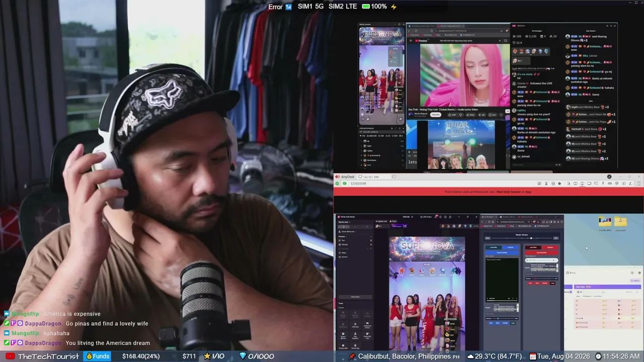Click the chat message input in TikTok LIVE
644x362 pixels.
(x=536, y=164)
